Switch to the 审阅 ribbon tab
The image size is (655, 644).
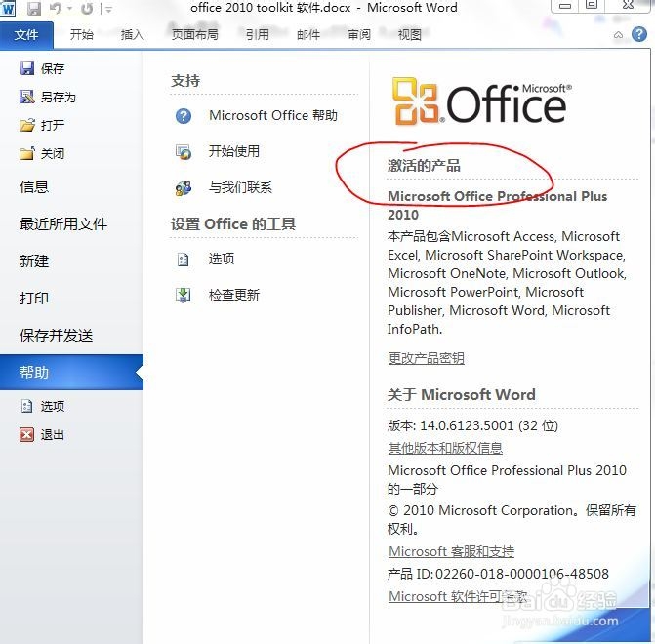pyautogui.click(x=359, y=35)
